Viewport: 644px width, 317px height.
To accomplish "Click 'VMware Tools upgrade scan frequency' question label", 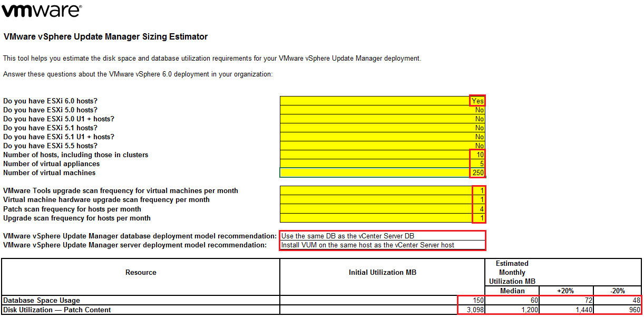I will click(120, 190).
